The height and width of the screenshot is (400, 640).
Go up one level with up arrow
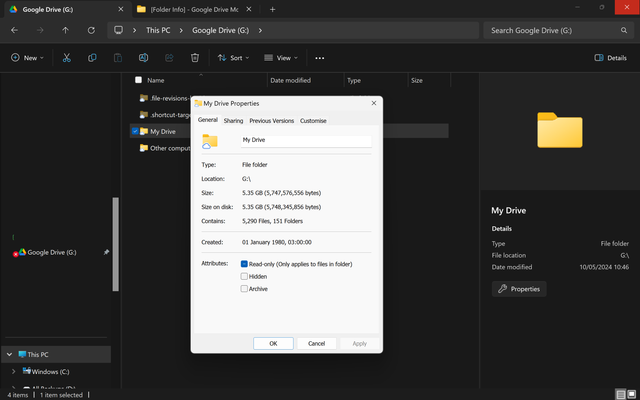point(65,30)
